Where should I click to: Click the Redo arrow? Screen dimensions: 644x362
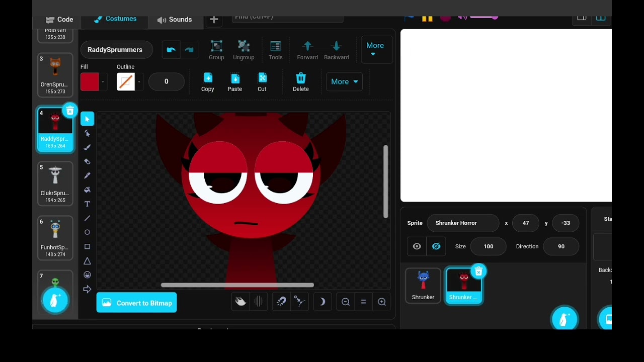coord(189,50)
